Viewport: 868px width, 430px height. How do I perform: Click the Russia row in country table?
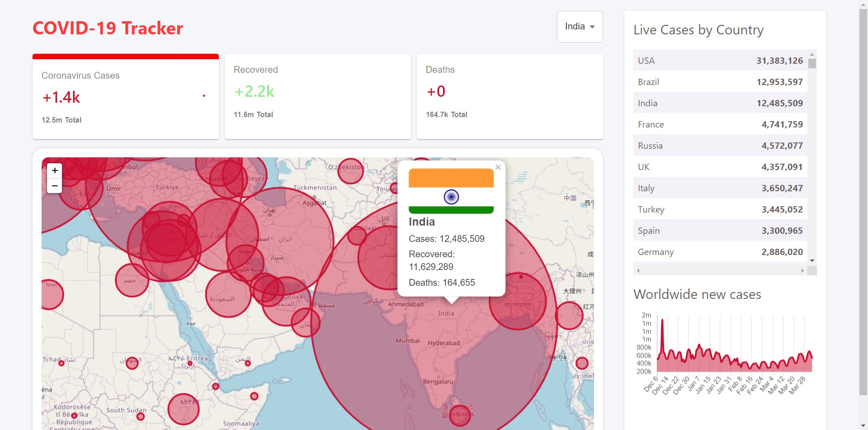pyautogui.click(x=720, y=146)
